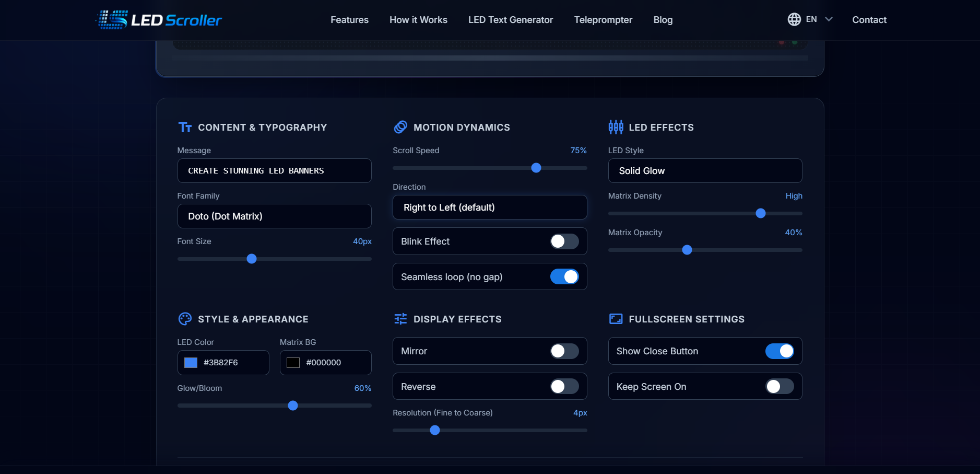
Task: Expand the EN language chevron
Action: click(x=829, y=19)
